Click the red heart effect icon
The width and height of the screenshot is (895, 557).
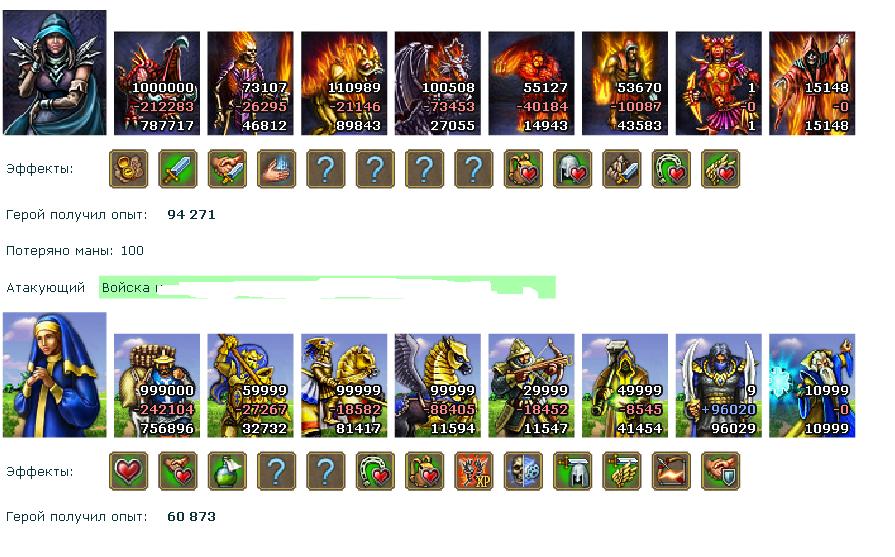point(128,471)
